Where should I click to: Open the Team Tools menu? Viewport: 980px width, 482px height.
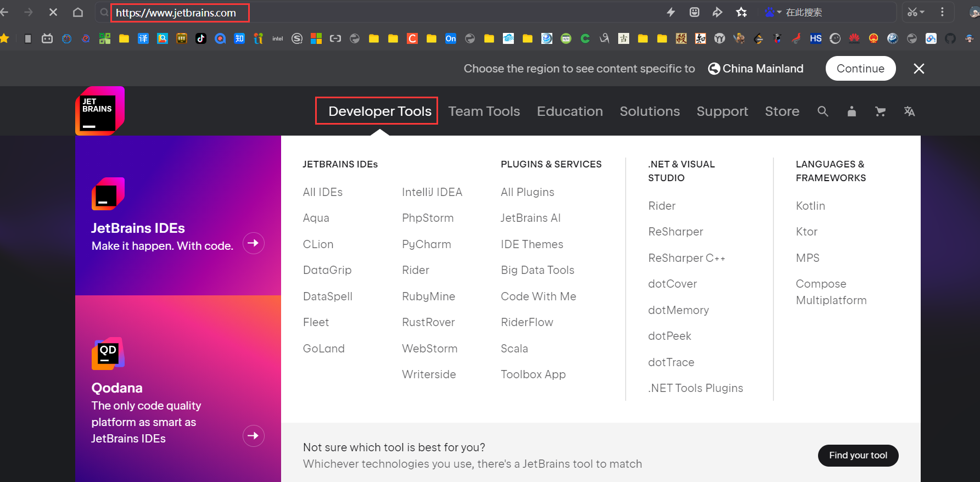coord(484,111)
